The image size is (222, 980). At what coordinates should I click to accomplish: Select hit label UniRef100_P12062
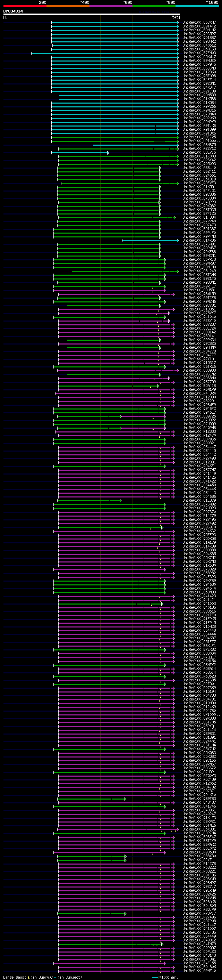(199, 783)
